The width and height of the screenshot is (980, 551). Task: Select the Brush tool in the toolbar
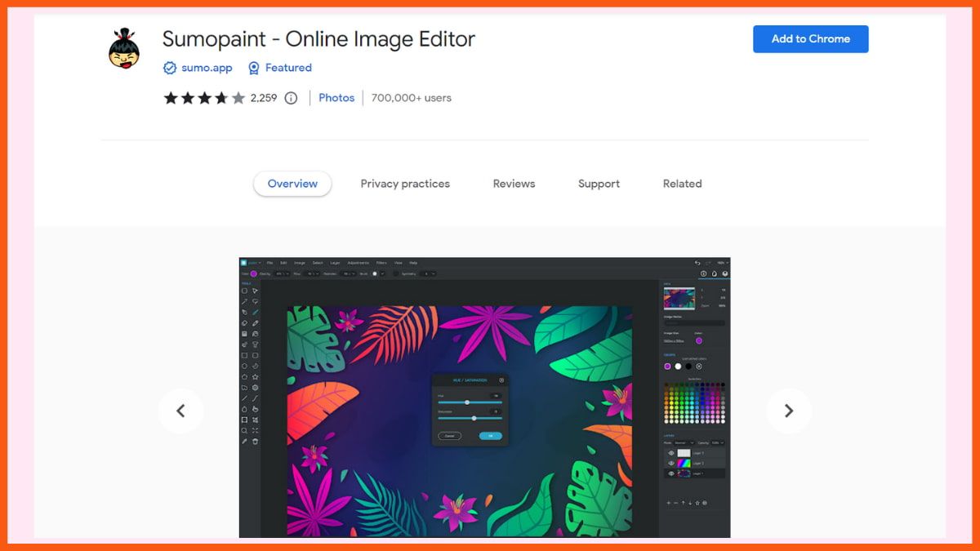click(255, 312)
